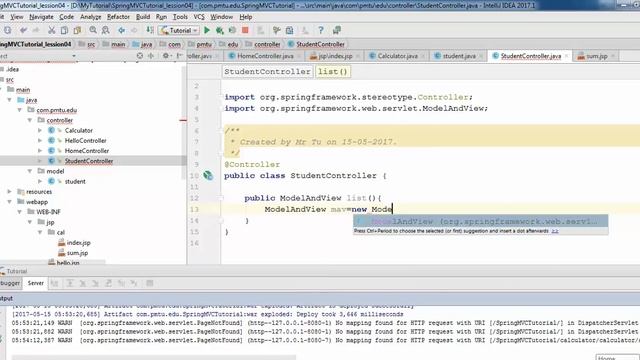Open Project Structure toolbar icon
Viewport: 640px width, 360px height.
pos(289,30)
